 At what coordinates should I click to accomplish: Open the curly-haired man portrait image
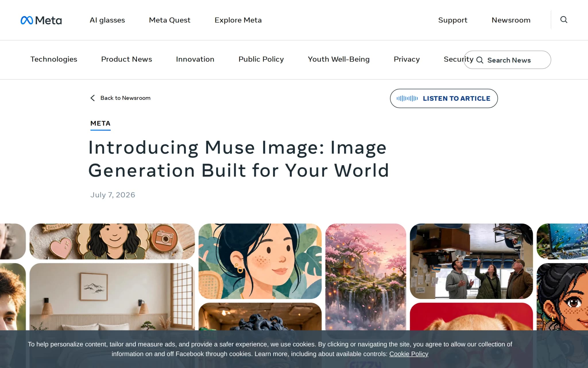[13, 297]
